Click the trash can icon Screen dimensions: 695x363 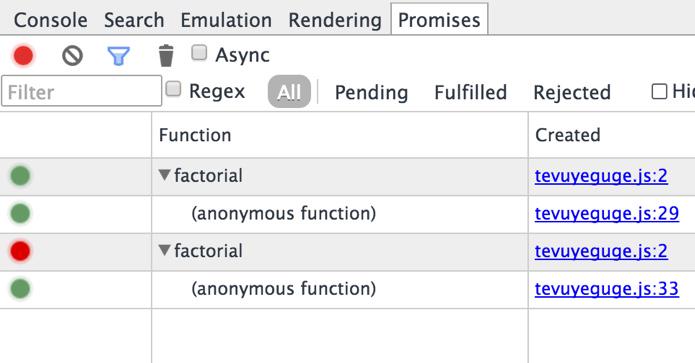coord(166,55)
